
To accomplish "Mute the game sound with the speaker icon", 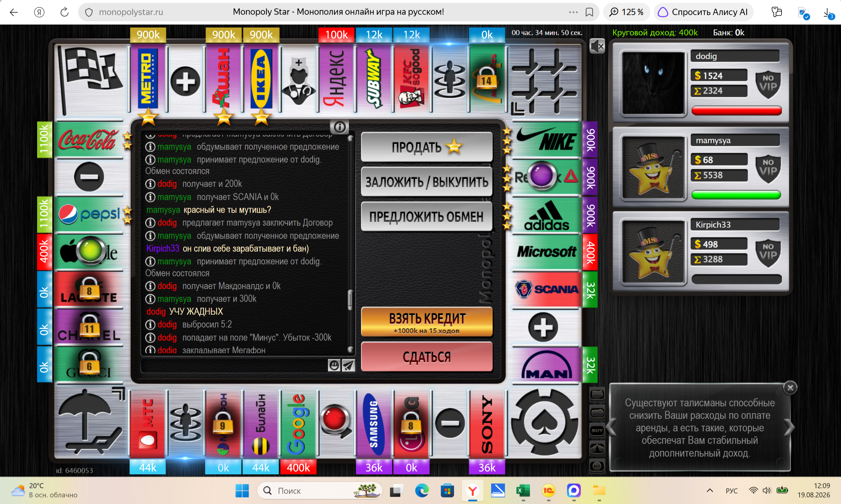I will tap(597, 46).
